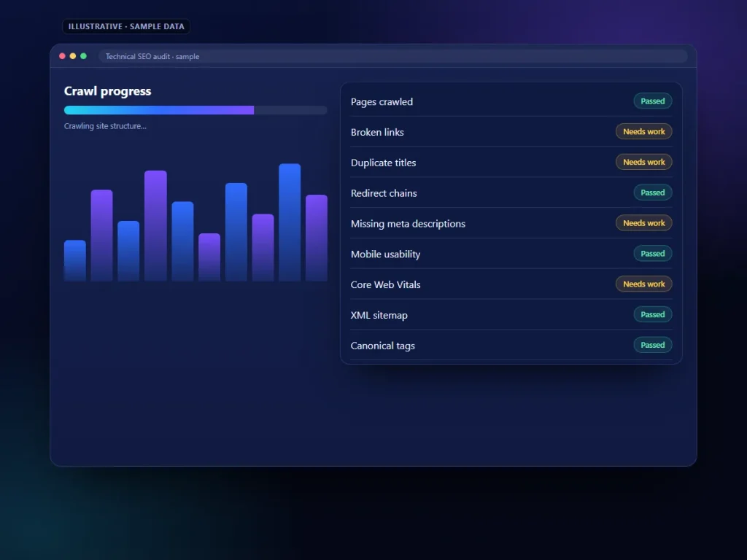Click Needs work badge for Core Web Vitals
Viewport: 747px width, 560px height.
tap(643, 284)
